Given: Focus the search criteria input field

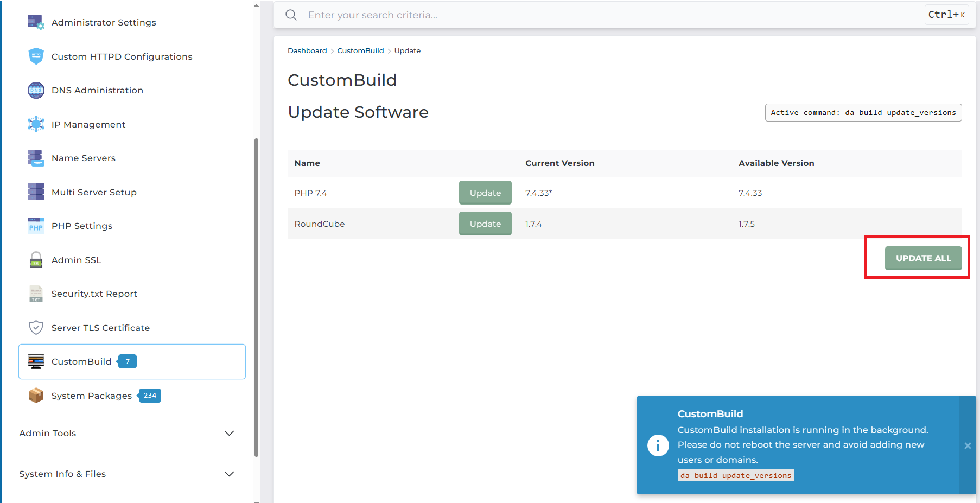Looking at the screenshot, I should pyautogui.click(x=612, y=15).
